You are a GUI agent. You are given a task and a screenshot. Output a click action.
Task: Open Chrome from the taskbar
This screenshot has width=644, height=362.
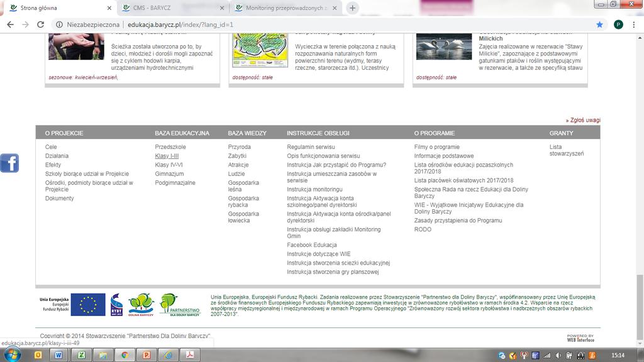coord(125,355)
